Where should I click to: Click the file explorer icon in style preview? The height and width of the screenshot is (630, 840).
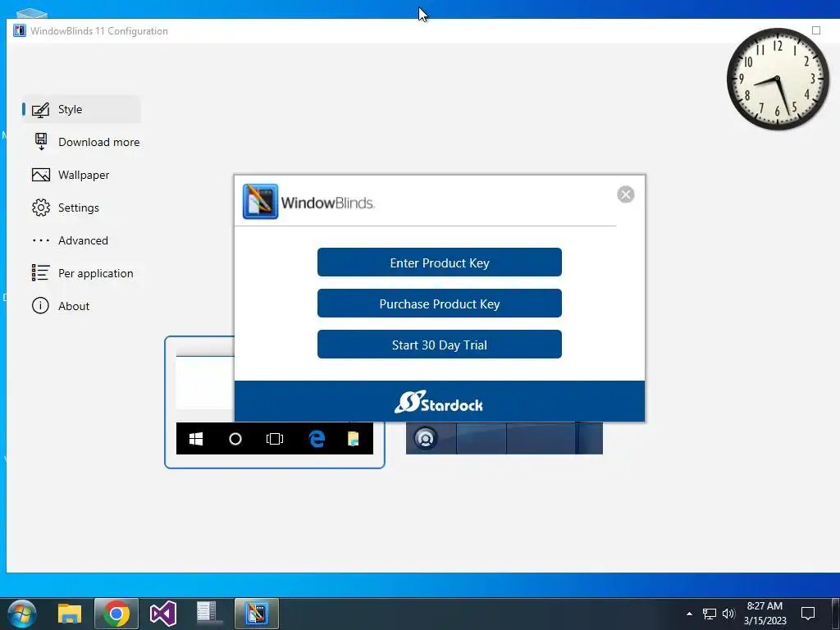[x=354, y=440]
